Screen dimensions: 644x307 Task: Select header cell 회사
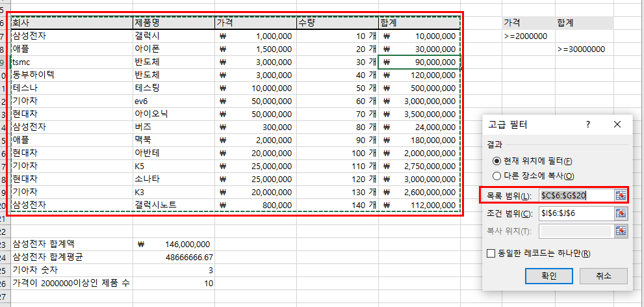[72, 23]
